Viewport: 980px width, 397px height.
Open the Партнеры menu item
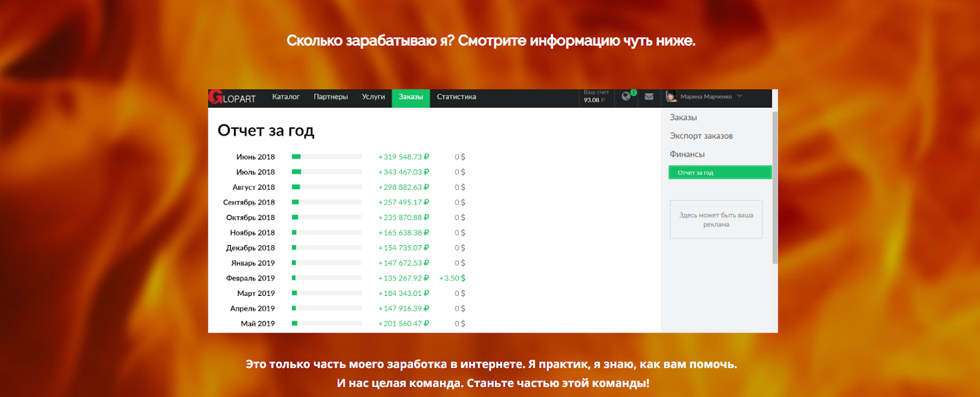pos(331,97)
